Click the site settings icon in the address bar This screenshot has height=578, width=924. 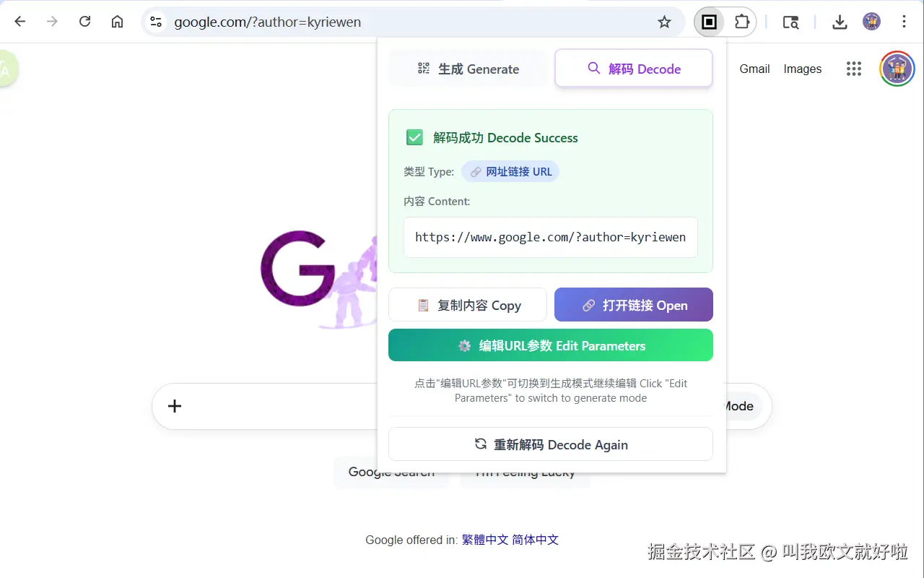tap(155, 22)
